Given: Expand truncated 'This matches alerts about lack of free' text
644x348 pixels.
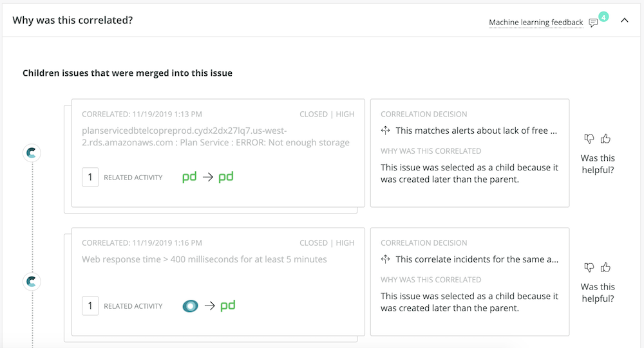Looking at the screenshot, I should pos(476,131).
